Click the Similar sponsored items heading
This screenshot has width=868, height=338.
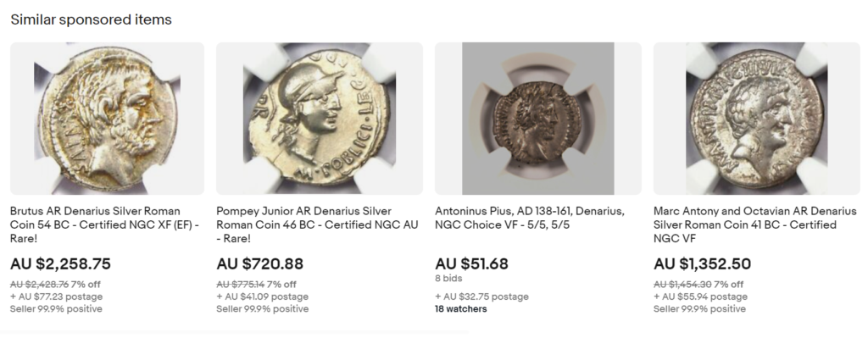click(92, 20)
